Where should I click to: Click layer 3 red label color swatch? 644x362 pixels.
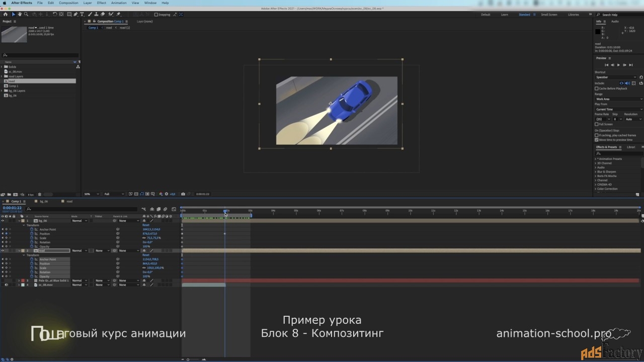23,281
